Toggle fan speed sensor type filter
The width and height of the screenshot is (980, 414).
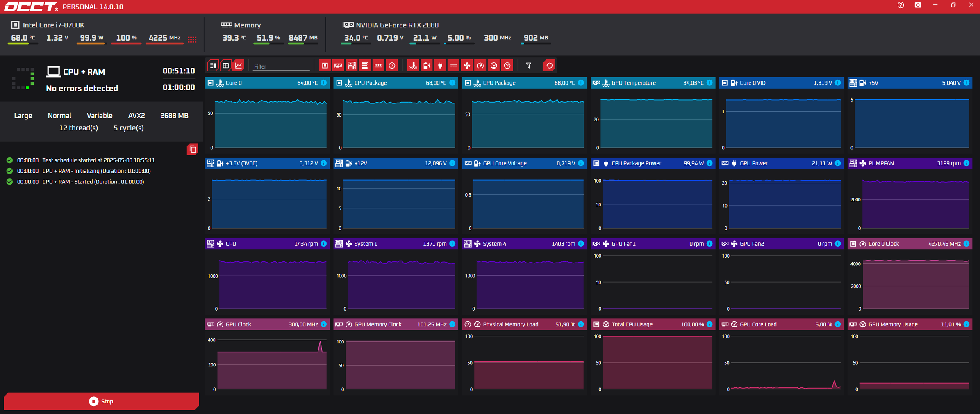click(x=467, y=66)
